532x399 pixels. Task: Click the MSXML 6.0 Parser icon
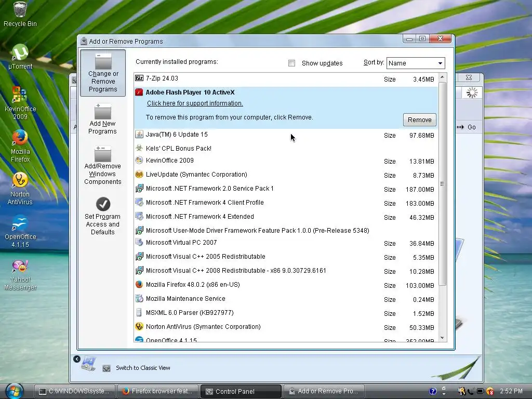coord(139,312)
